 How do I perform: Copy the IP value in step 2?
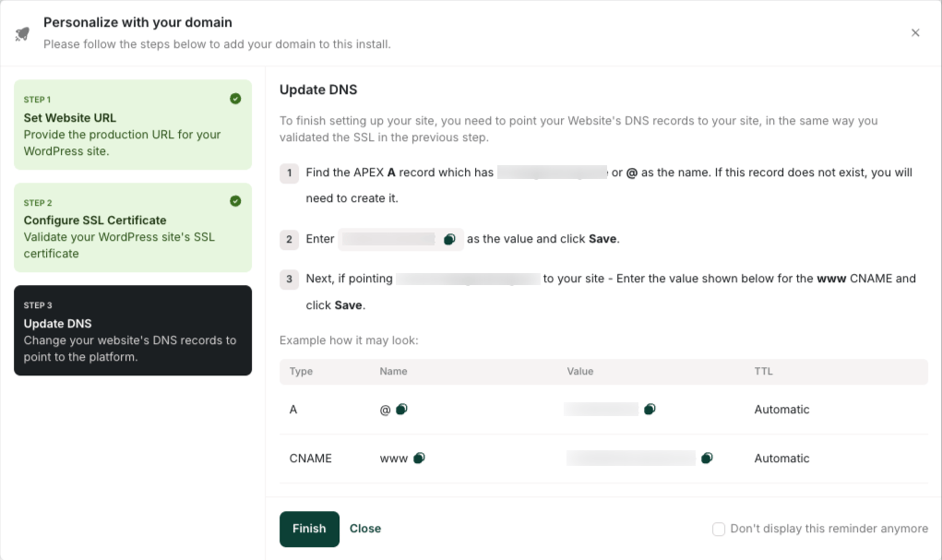click(449, 239)
